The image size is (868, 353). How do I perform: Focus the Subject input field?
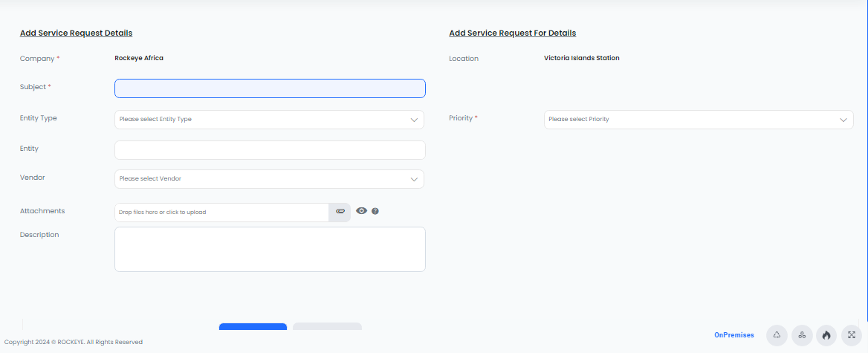tap(271, 88)
